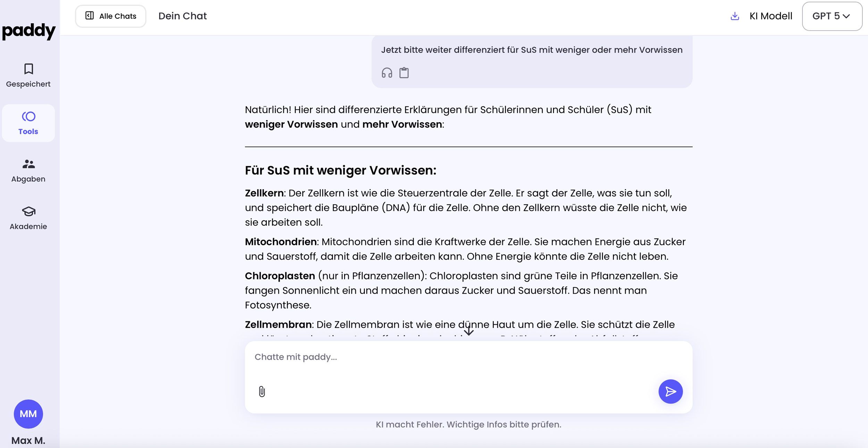Expand the GPT 5 model dropdown
Screen dimensions: 868x448
pos(832,16)
